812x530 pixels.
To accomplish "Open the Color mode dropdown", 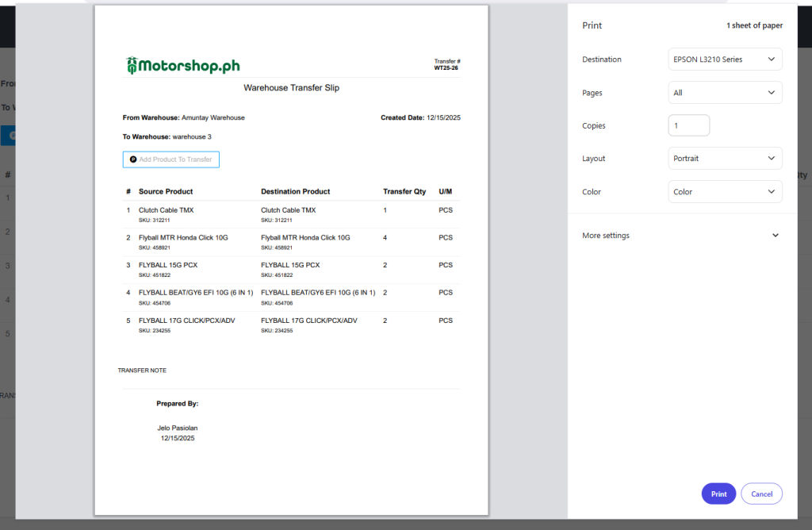I will (x=725, y=192).
